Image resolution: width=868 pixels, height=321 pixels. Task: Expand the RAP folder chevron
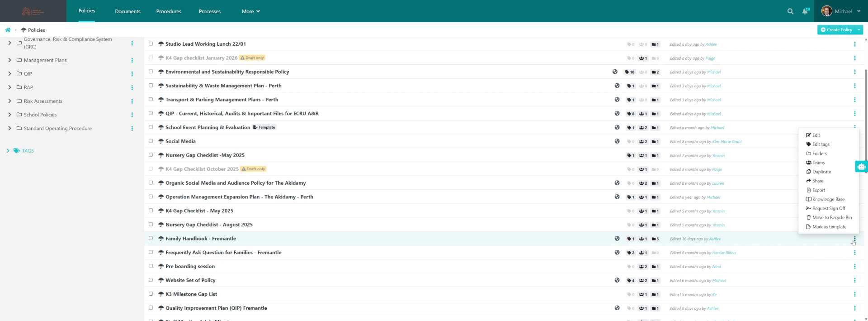(9, 87)
